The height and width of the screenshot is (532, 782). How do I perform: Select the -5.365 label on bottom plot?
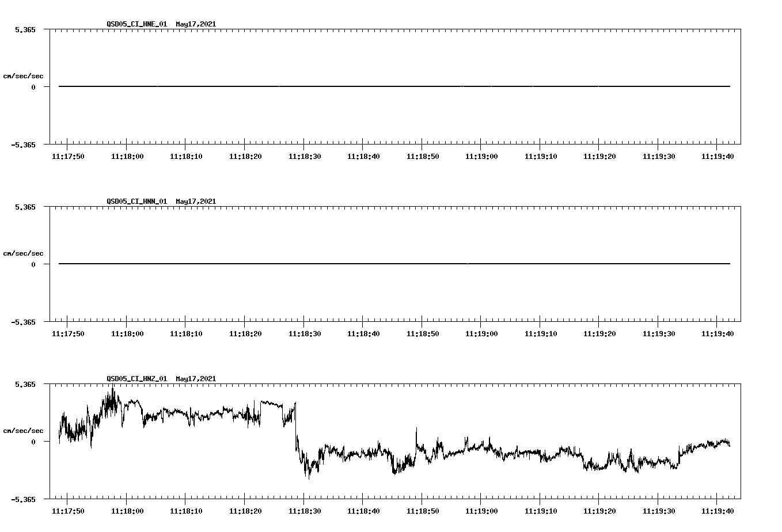pos(24,500)
